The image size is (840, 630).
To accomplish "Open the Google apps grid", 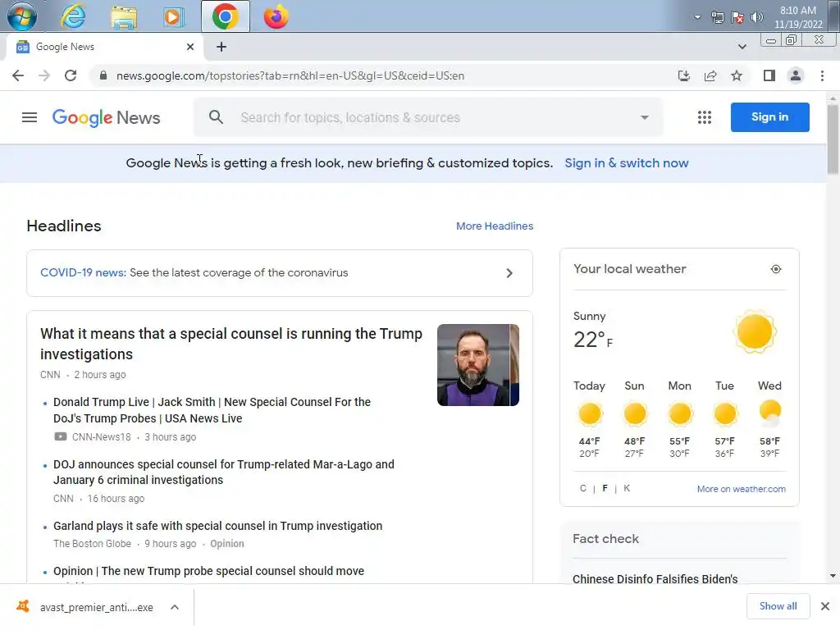I will [x=705, y=117].
